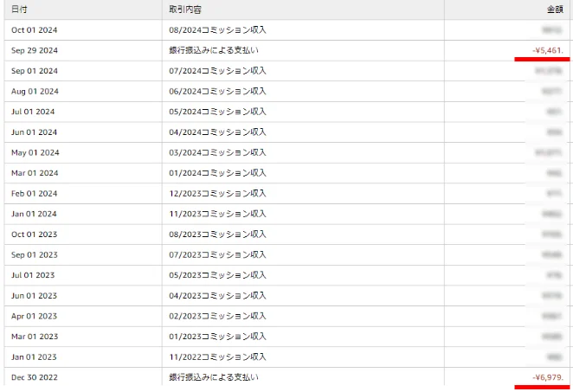Select the May 01 2024 row date
Image resolution: width=573 pixels, height=392 pixels.
[x=35, y=152]
